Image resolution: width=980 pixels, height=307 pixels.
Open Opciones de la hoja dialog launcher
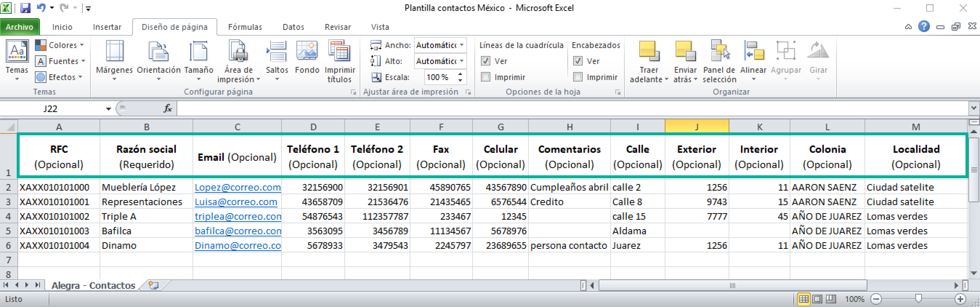[x=618, y=92]
